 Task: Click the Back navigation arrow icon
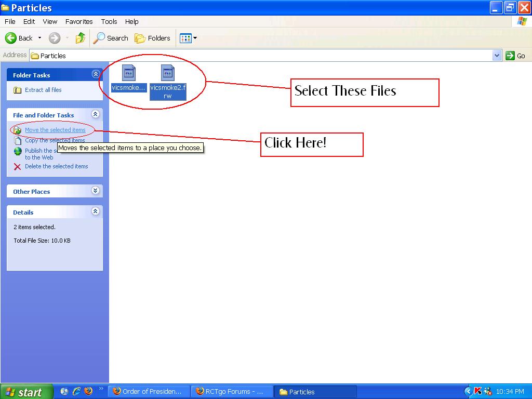coord(11,38)
